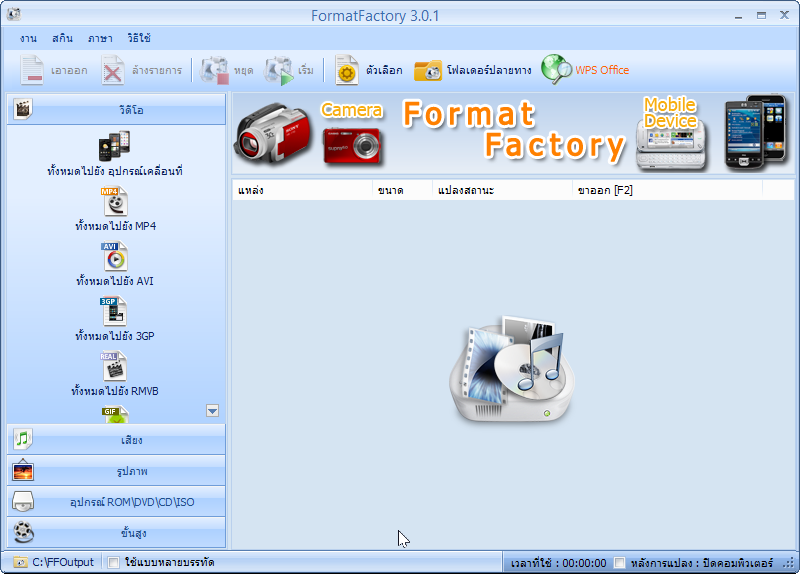Select the partially visible GIF icon
800x574 pixels.
pos(114,415)
